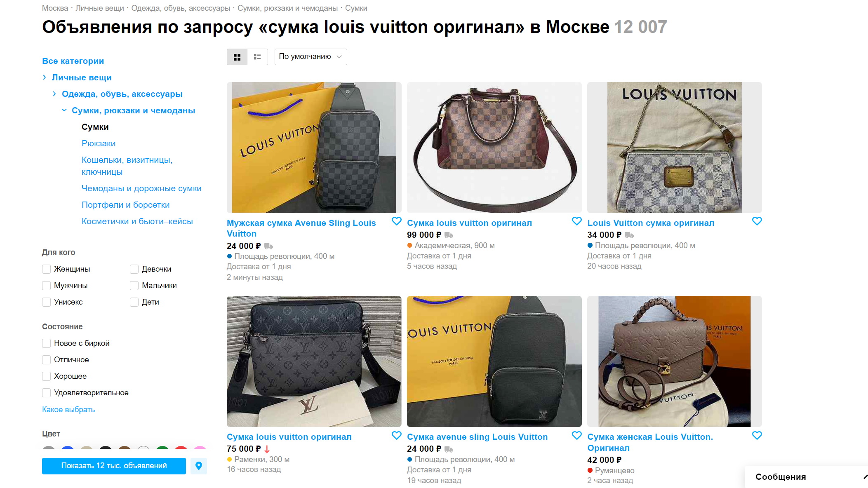Switch to list view layout icon
Image resolution: width=868 pixels, height=488 pixels.
[x=257, y=57]
